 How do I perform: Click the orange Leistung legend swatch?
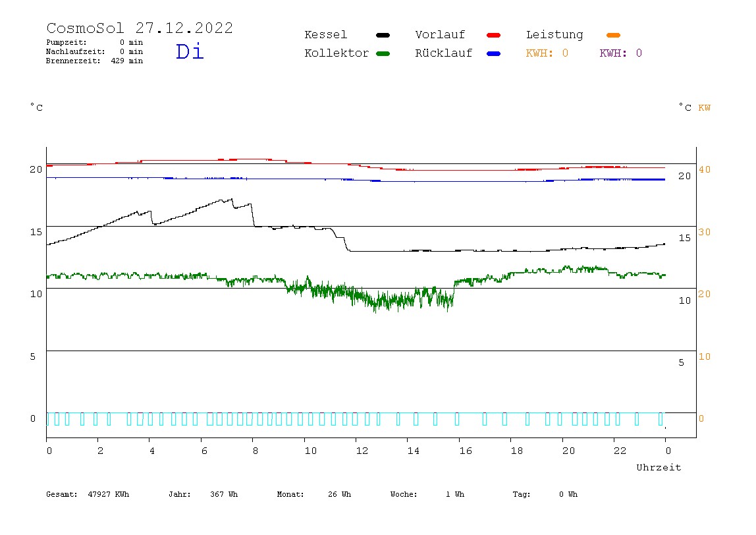point(613,35)
